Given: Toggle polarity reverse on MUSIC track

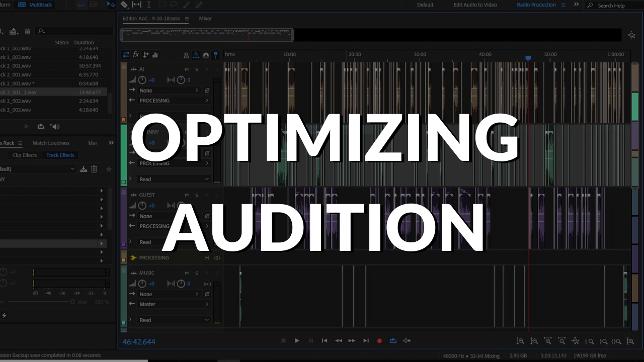Looking at the screenshot, I should (207, 294).
